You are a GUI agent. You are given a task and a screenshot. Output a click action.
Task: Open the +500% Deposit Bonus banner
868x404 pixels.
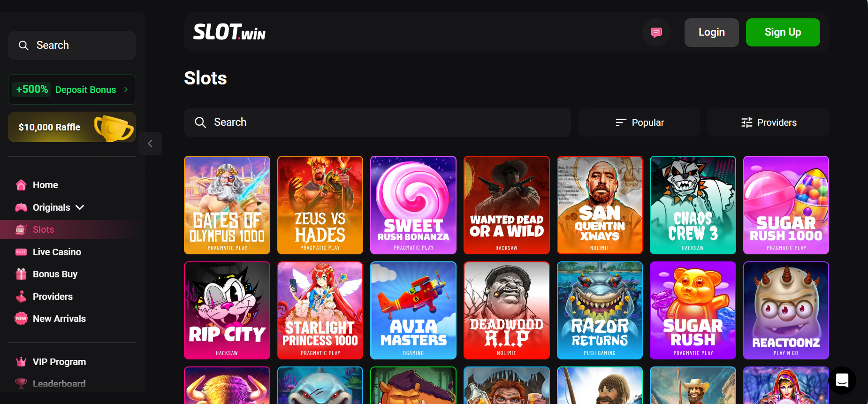tap(72, 89)
